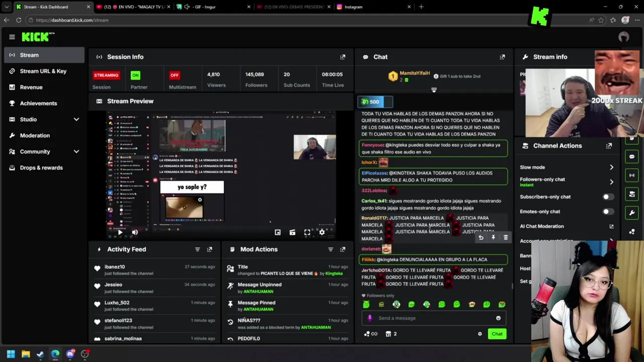Open File Explorer from taskbar

point(26,354)
